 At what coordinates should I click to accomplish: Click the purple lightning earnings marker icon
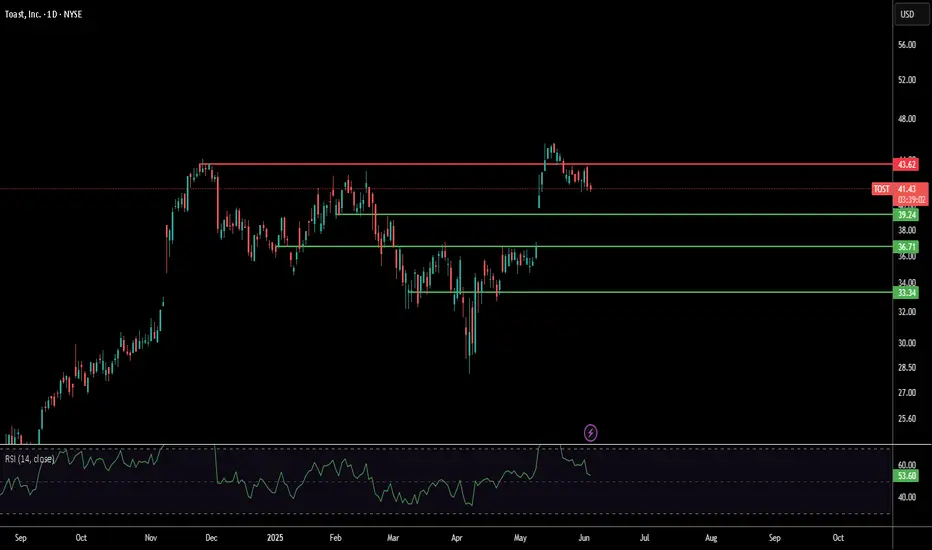[x=590, y=433]
